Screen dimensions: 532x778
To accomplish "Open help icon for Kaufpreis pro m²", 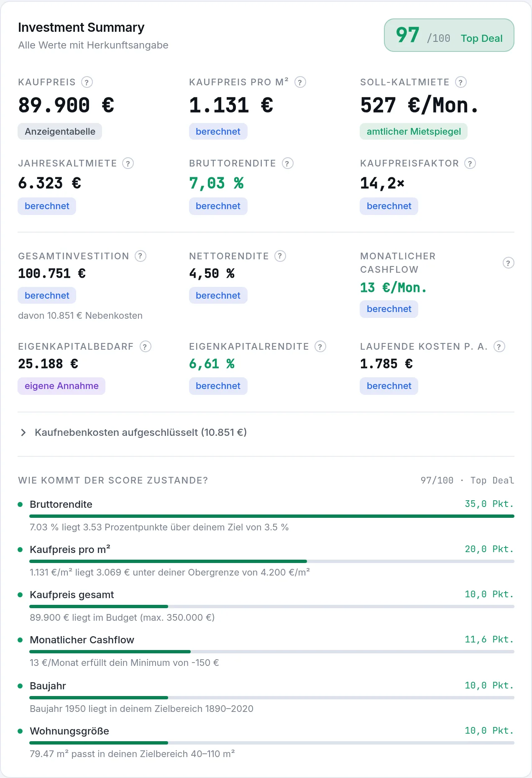I will (300, 82).
